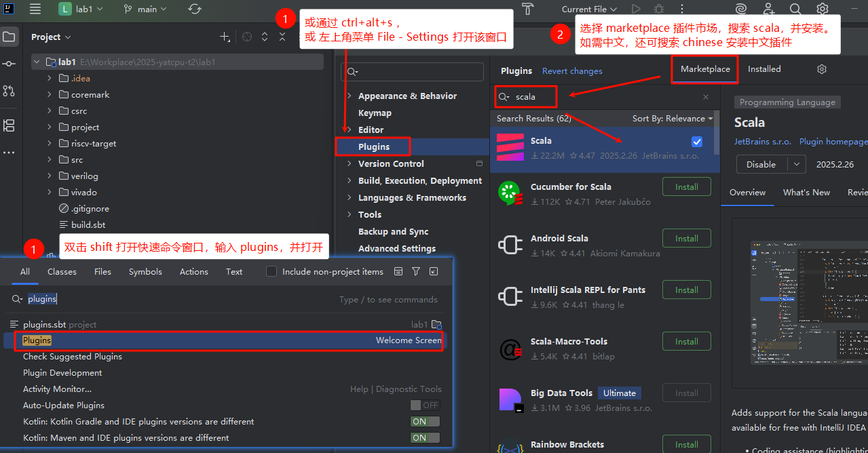Click the Revert changes link

click(x=572, y=71)
